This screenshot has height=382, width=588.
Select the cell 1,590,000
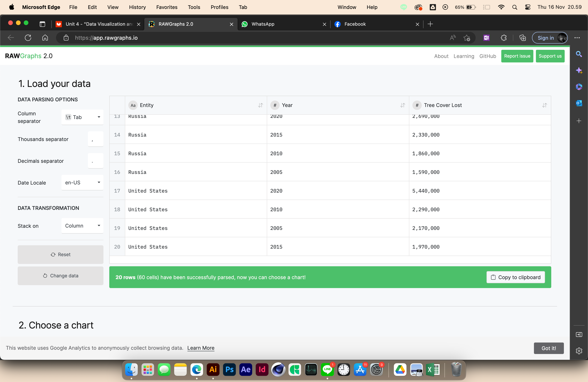[x=480, y=172]
